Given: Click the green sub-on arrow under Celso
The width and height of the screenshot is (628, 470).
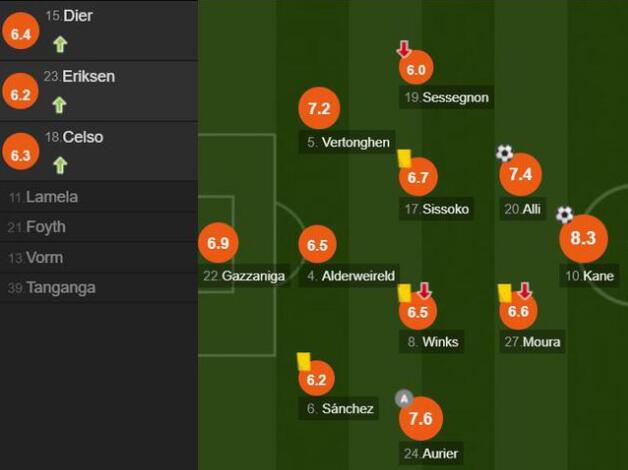Looking at the screenshot, I should 60,165.
